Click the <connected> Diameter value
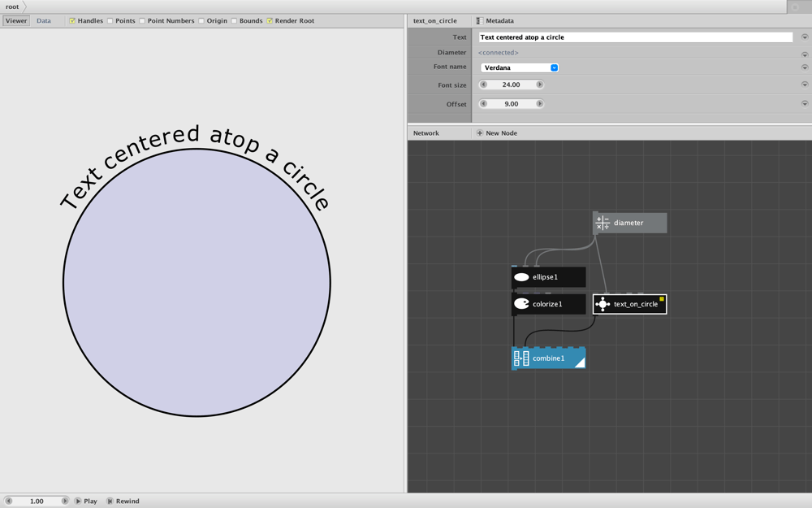812x508 pixels. [499, 52]
